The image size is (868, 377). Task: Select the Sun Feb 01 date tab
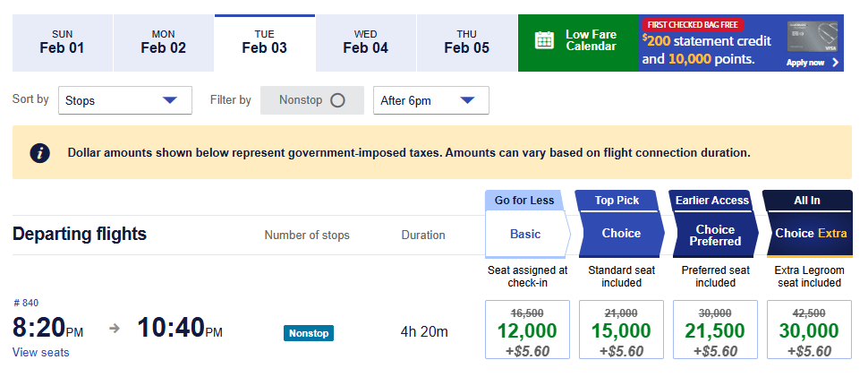pyautogui.click(x=62, y=43)
